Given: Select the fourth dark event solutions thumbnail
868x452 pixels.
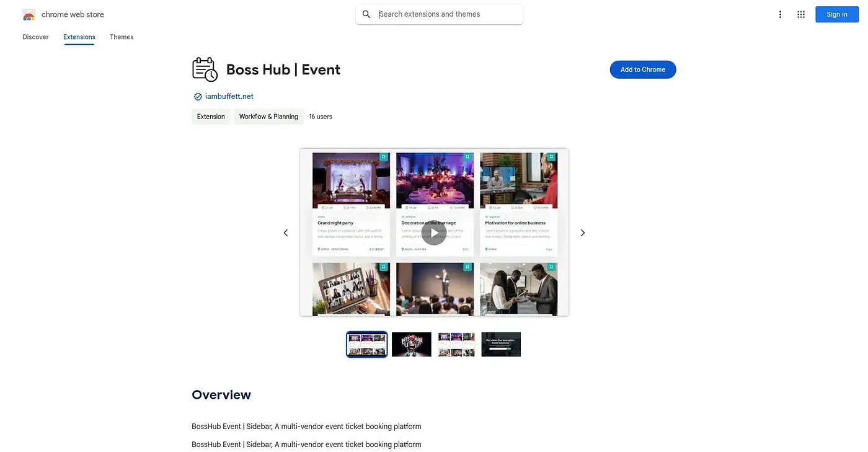Looking at the screenshot, I should [x=501, y=344].
